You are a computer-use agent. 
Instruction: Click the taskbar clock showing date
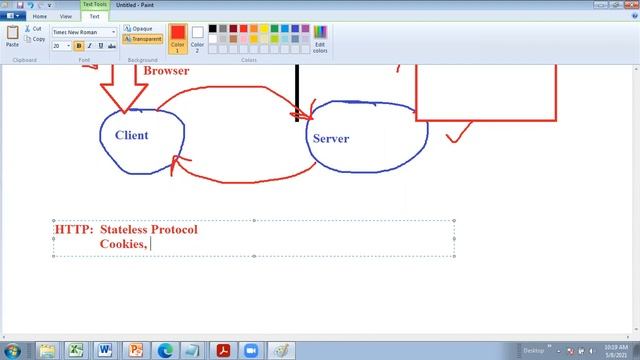[616, 351]
